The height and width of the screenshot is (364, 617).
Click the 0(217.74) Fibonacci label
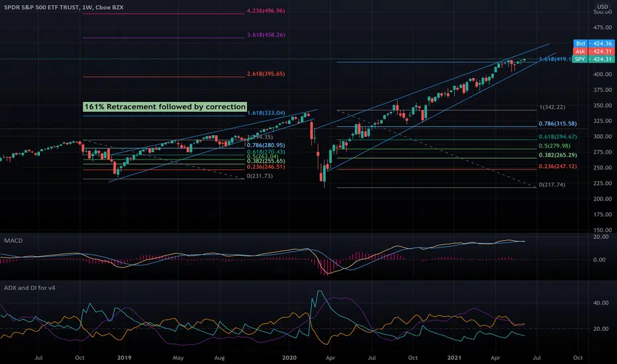click(x=552, y=185)
